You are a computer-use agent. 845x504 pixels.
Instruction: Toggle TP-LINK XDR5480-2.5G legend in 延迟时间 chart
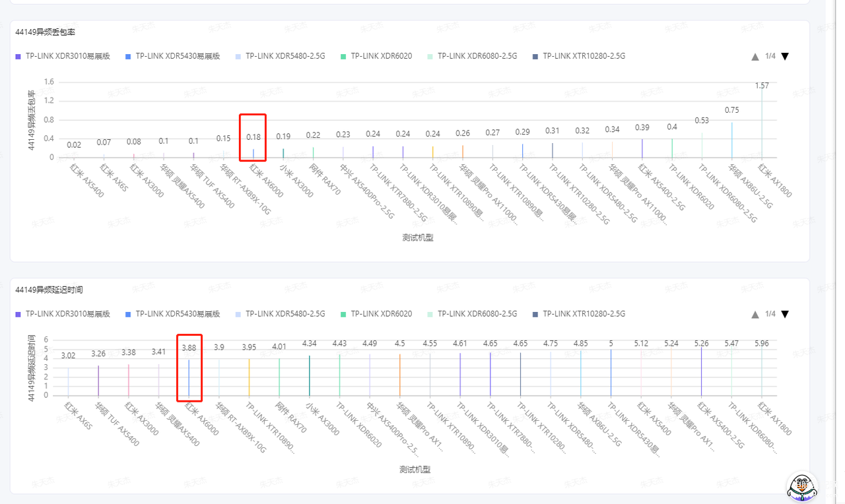(280, 314)
